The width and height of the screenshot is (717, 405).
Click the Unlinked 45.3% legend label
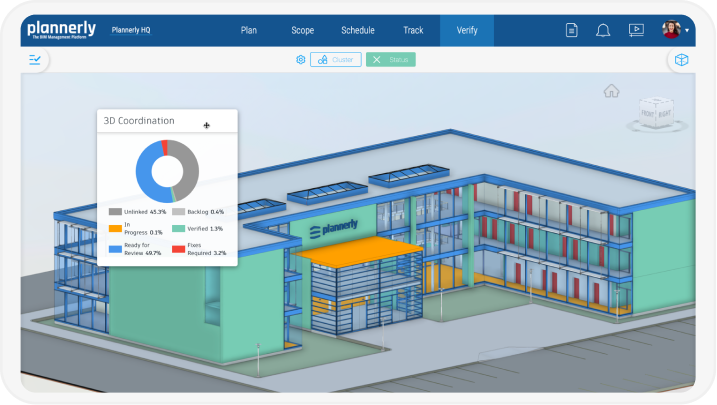[x=145, y=212]
